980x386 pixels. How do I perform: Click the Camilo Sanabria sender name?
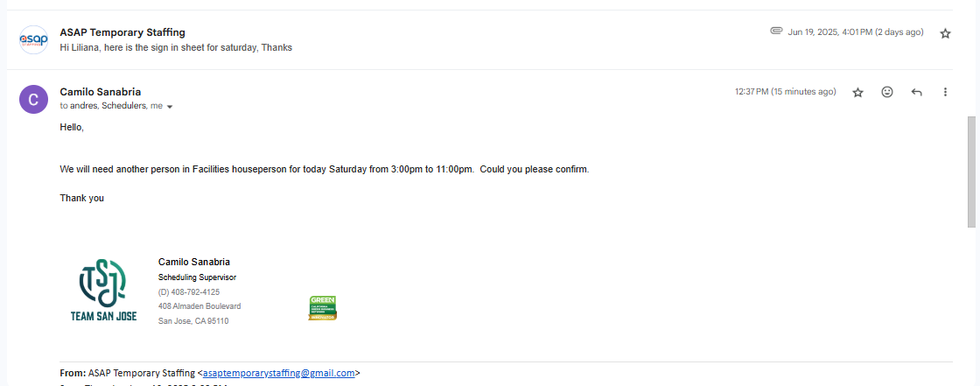click(100, 92)
